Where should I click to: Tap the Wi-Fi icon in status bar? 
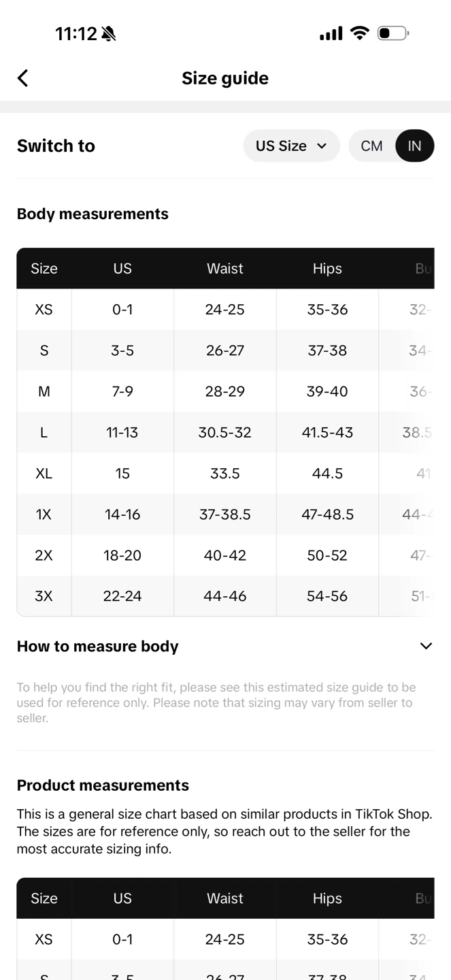[x=359, y=33]
